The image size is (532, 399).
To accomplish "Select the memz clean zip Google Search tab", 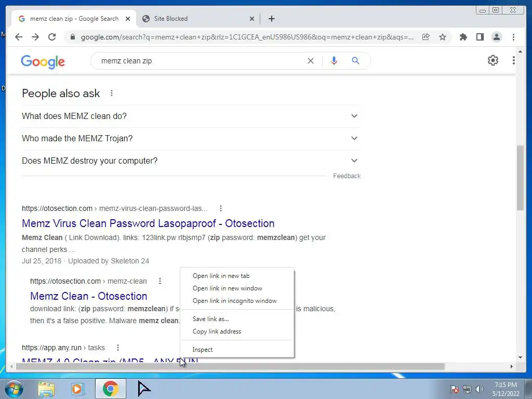I will coord(74,19).
